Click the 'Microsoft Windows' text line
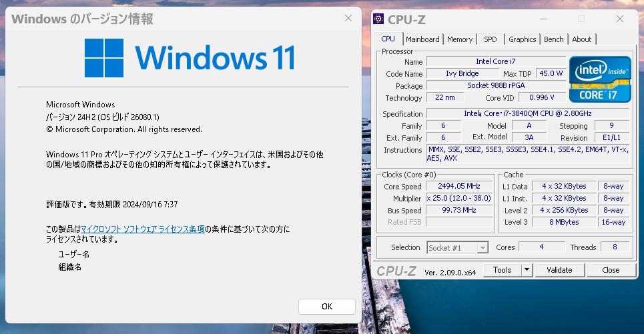 pos(81,105)
